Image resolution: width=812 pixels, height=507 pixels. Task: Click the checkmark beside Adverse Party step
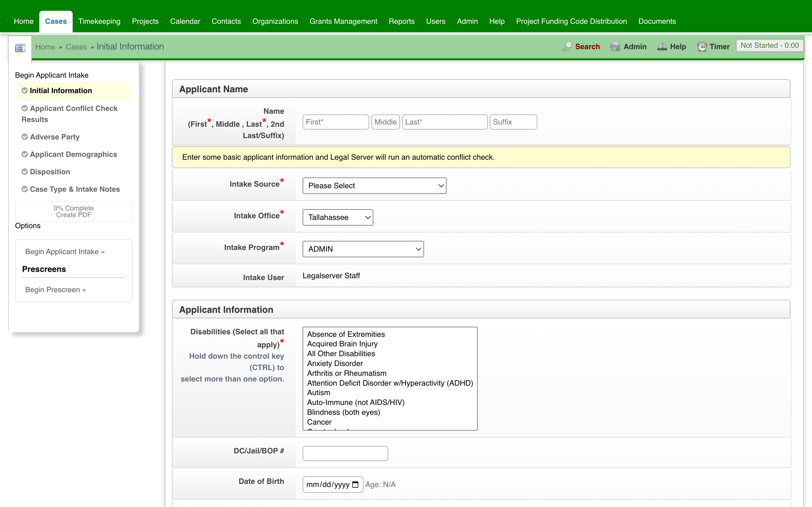tap(24, 137)
